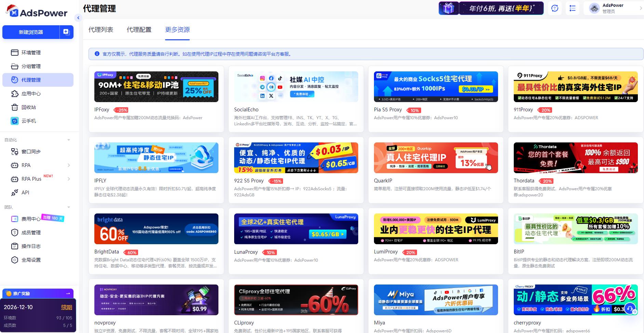Open 费用中心 billing center
Image resolution: width=644 pixels, height=333 pixels.
31,219
